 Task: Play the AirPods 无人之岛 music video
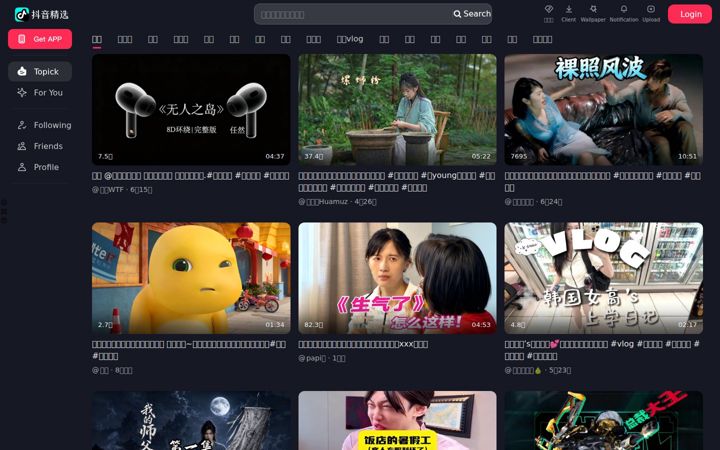point(191,109)
